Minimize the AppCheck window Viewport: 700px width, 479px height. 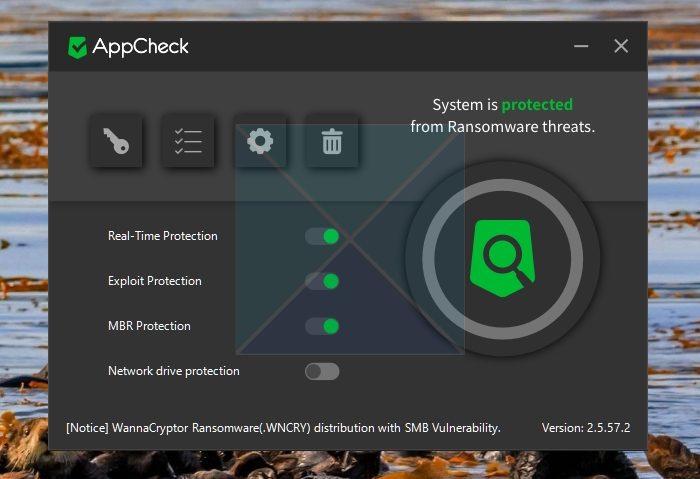581,46
